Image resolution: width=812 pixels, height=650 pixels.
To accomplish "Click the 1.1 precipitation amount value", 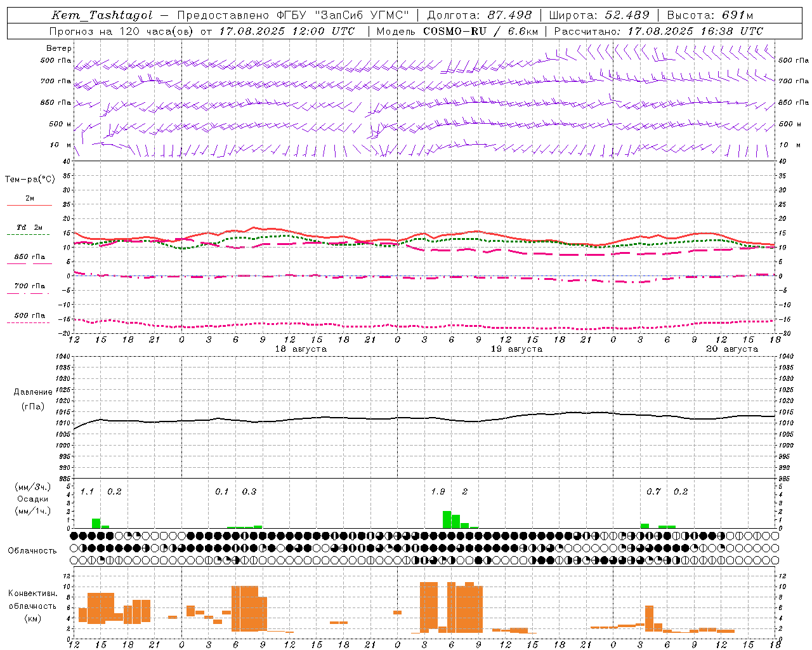I will 87,491.
